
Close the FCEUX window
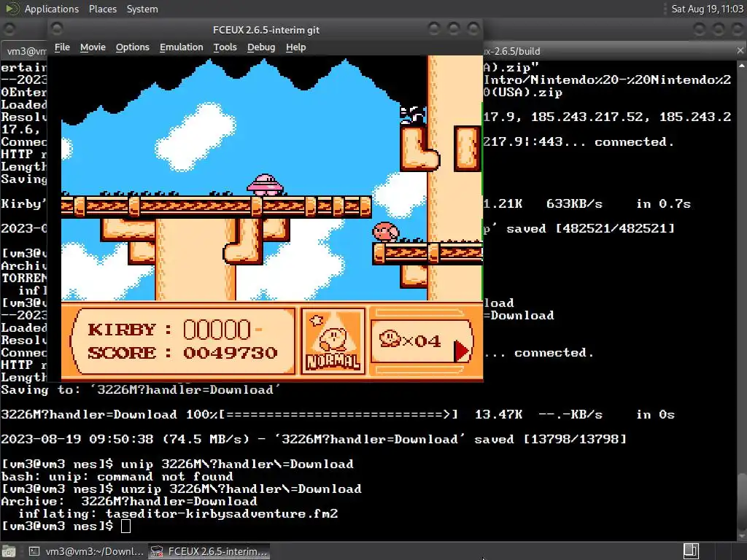coord(473,29)
